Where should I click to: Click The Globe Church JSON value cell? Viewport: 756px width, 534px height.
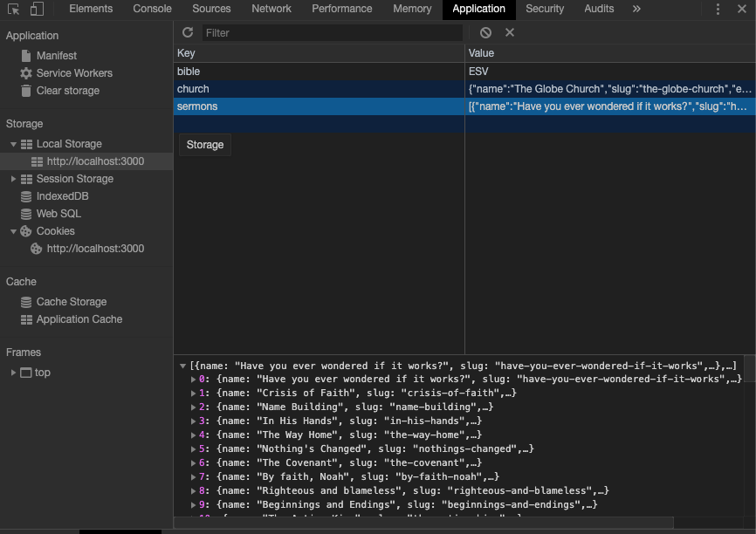pyautogui.click(x=610, y=89)
